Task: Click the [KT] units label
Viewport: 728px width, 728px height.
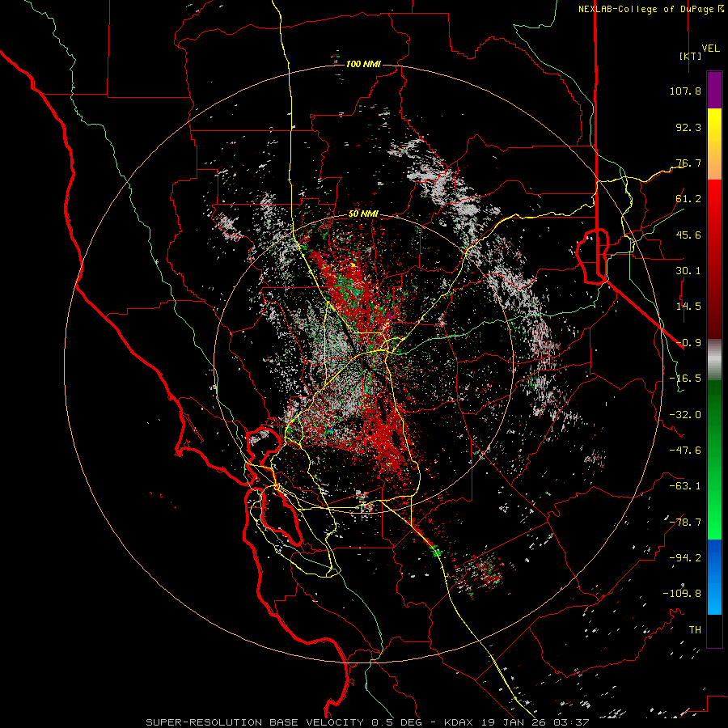Action: [691, 56]
